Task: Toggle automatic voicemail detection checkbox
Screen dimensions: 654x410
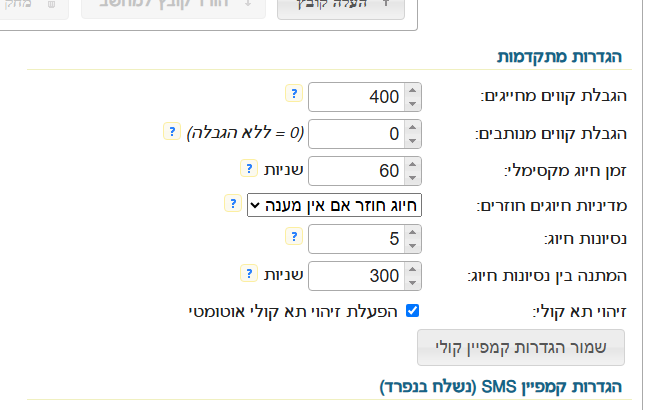Action: pos(412,311)
